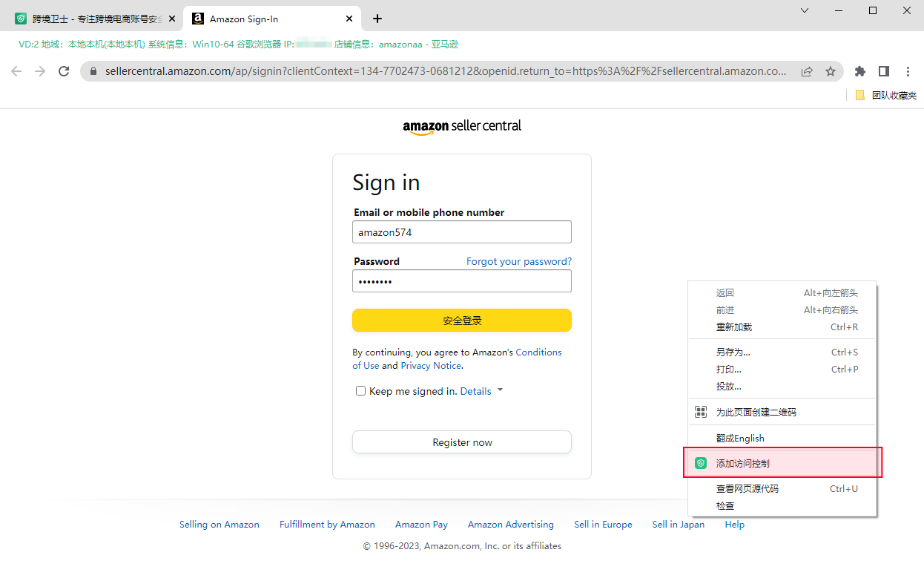Open the Fulfillment by Amazon footer link
The width and height of the screenshot is (924, 584).
point(327,525)
